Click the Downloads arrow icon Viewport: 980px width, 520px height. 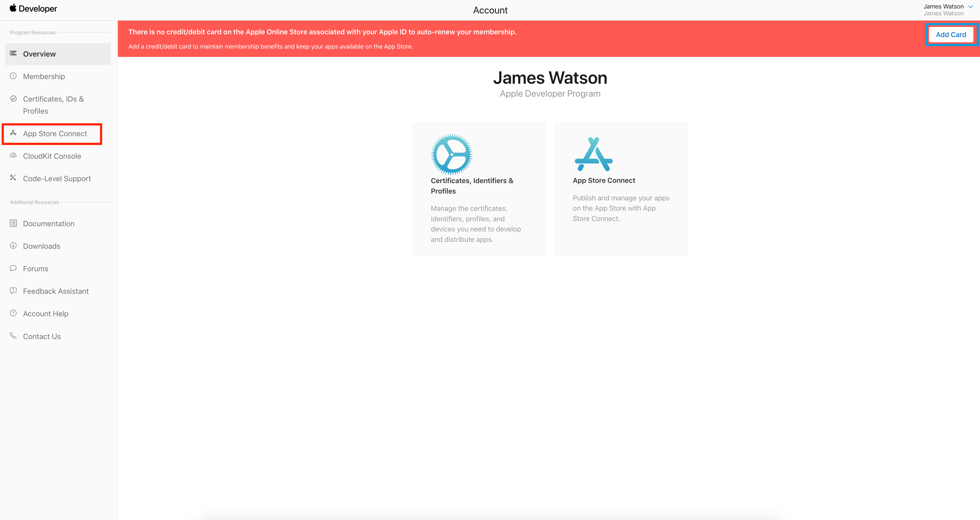tap(13, 246)
